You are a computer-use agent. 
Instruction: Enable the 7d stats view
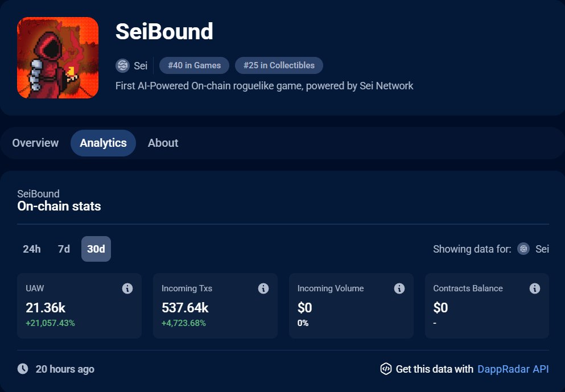pos(63,249)
